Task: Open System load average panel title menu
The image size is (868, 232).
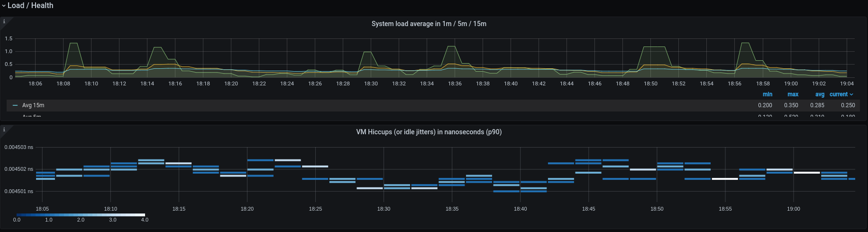Action: point(429,24)
